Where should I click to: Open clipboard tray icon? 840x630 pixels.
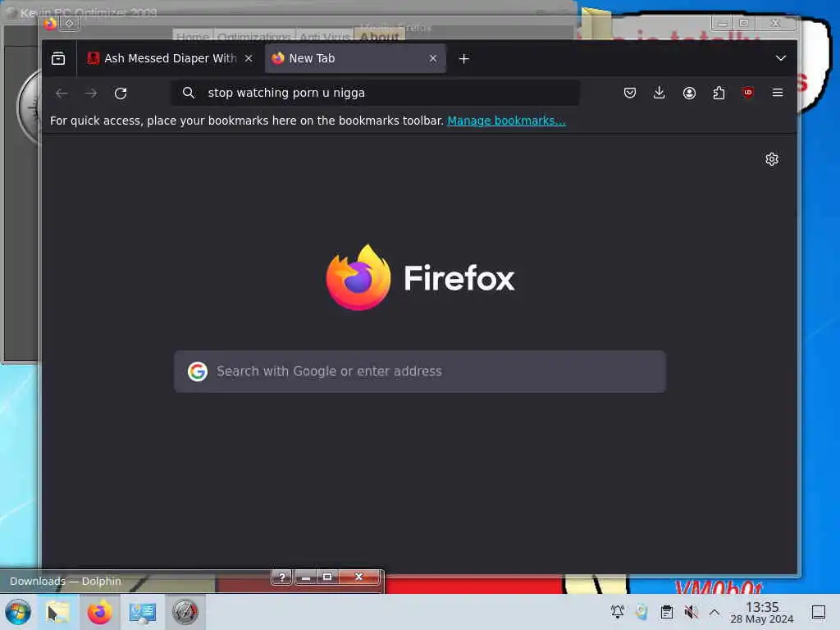pyautogui.click(x=666, y=612)
